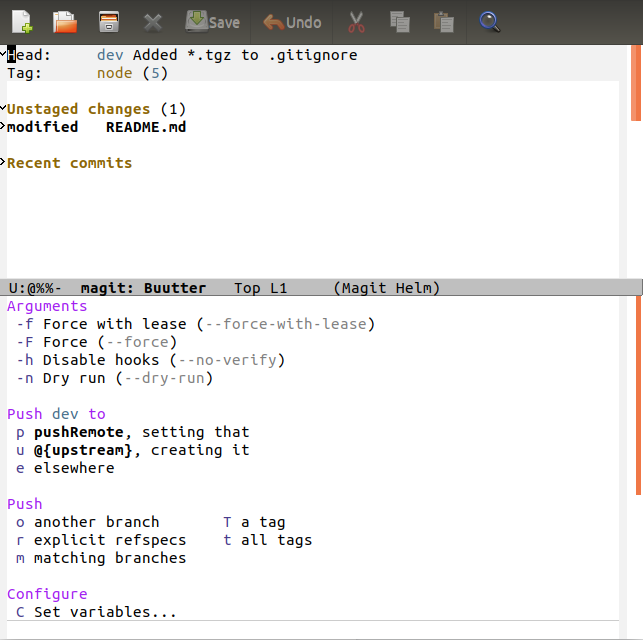Click the Undo toolbar button
This screenshot has height=640, width=643.
292,21
